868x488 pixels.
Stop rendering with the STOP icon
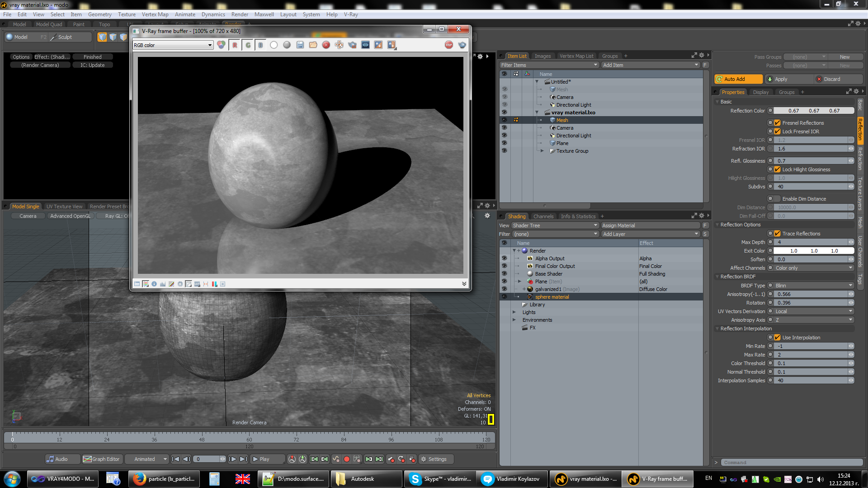pos(449,45)
